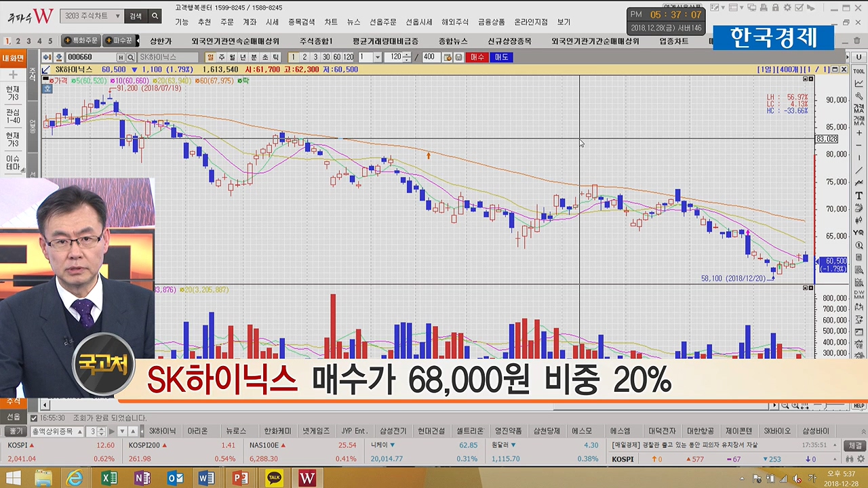Switch chart to weekly period (주)
The width and height of the screenshot is (868, 488).
click(x=221, y=58)
